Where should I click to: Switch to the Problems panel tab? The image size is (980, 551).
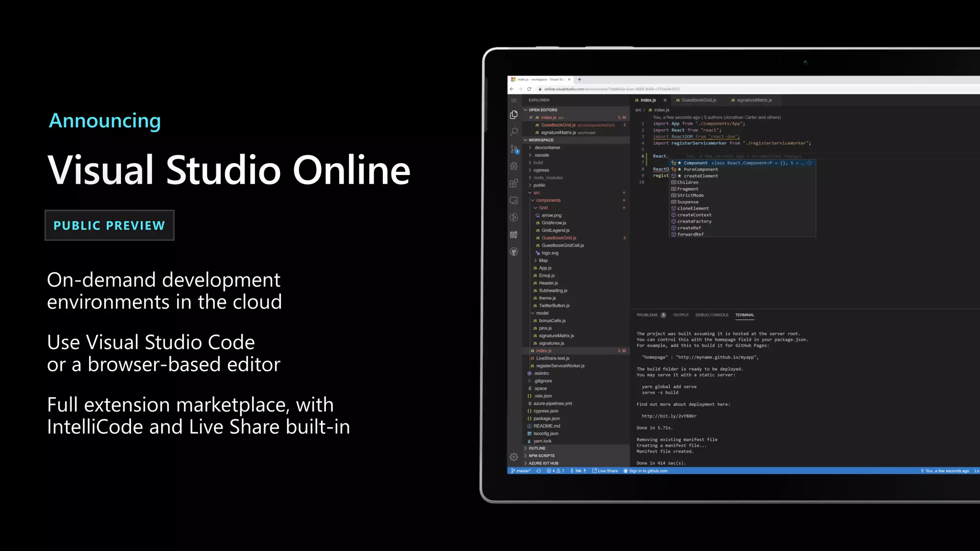click(647, 315)
